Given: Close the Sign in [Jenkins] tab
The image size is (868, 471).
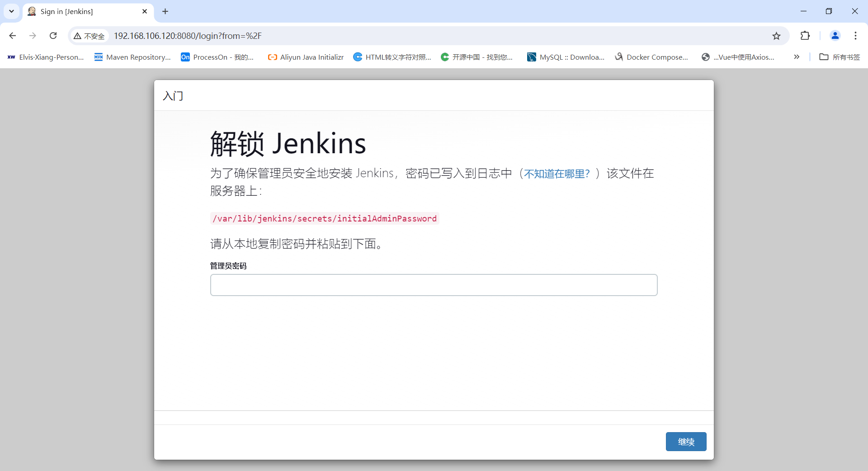Looking at the screenshot, I should pyautogui.click(x=145, y=11).
